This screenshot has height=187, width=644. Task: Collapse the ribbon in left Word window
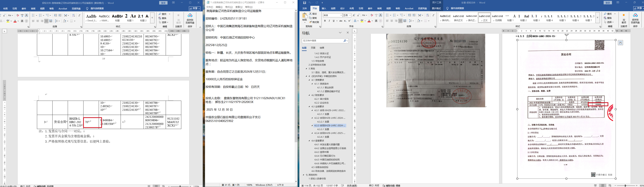pos(200,27)
